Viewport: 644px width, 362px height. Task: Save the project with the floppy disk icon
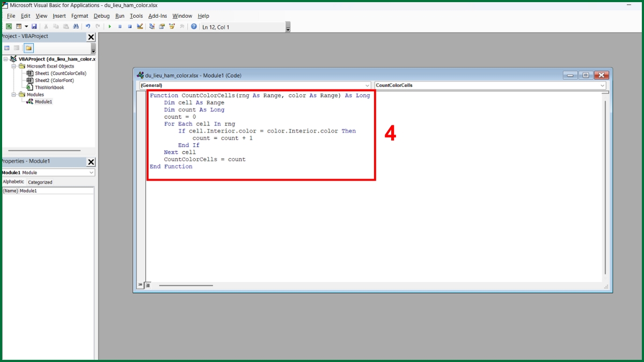coord(34,26)
